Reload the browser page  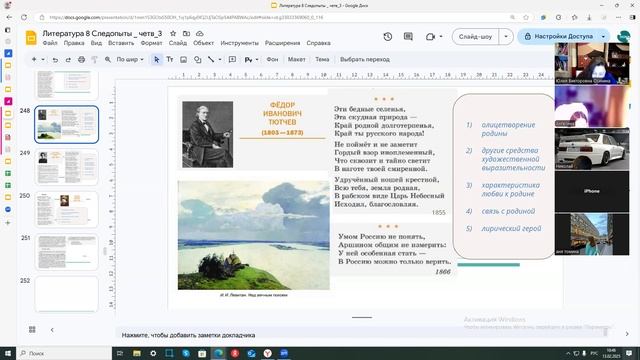click(24, 17)
